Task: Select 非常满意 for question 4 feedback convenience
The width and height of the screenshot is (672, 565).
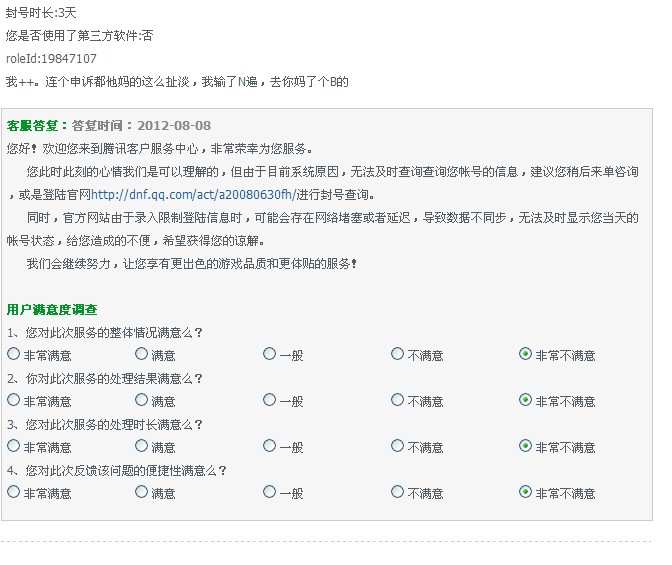Action: [13, 492]
